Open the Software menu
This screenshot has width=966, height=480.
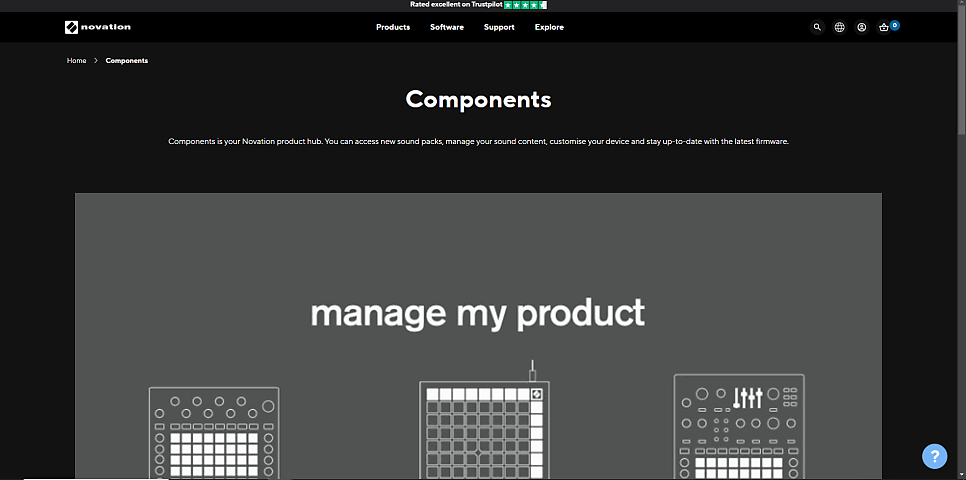click(447, 27)
